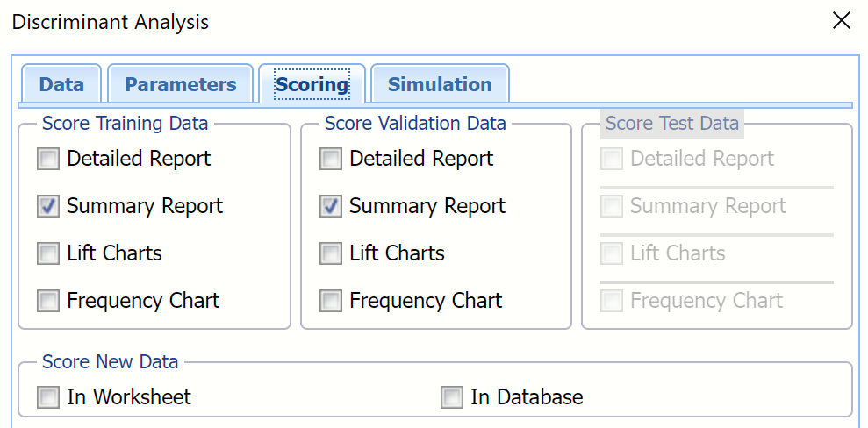Image resolution: width=868 pixels, height=428 pixels.
Task: Tick Lift Charts for training data
Action: (x=48, y=253)
